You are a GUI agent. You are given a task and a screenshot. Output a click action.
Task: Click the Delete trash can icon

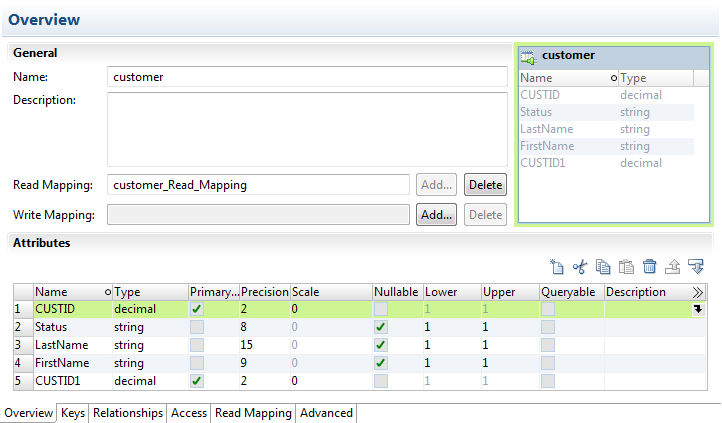pyautogui.click(x=649, y=267)
